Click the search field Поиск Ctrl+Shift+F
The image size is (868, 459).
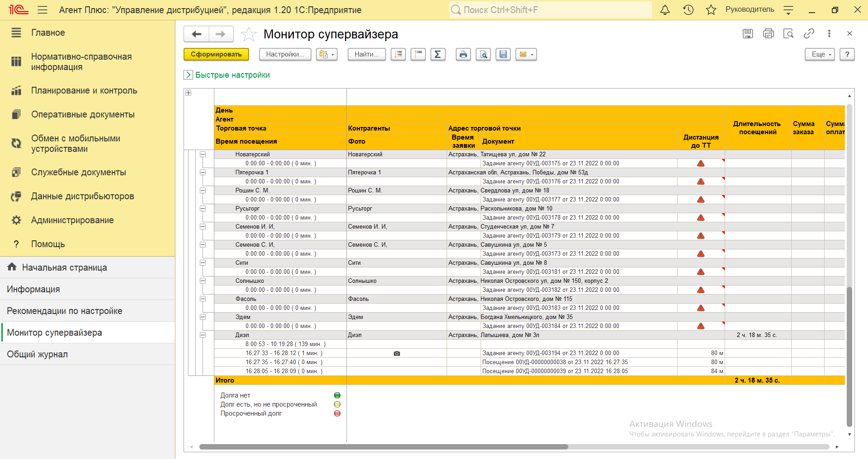550,10
